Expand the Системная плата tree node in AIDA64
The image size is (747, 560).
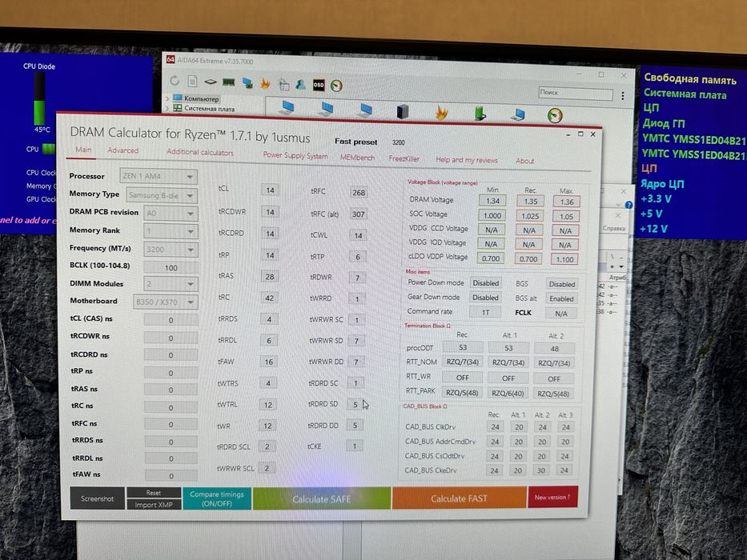coord(167,108)
